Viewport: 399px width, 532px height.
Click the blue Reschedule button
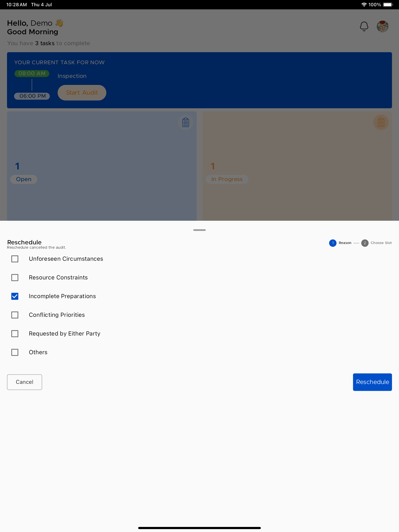pyautogui.click(x=372, y=382)
